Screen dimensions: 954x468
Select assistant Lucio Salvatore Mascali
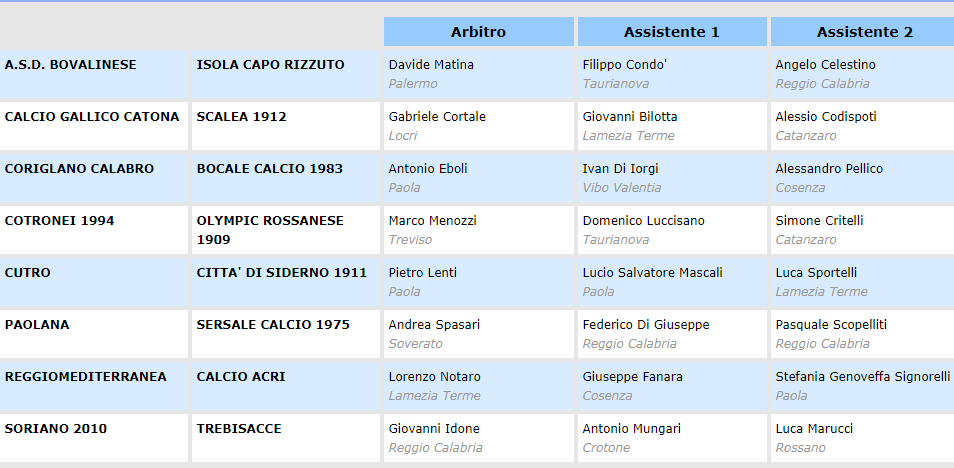pyautogui.click(x=652, y=273)
